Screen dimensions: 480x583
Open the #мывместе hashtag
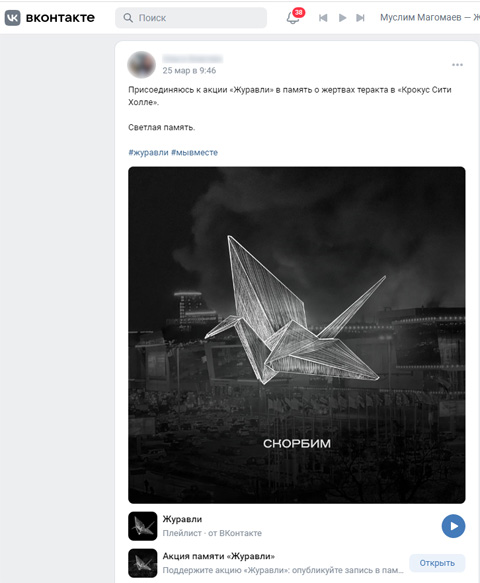tap(194, 152)
